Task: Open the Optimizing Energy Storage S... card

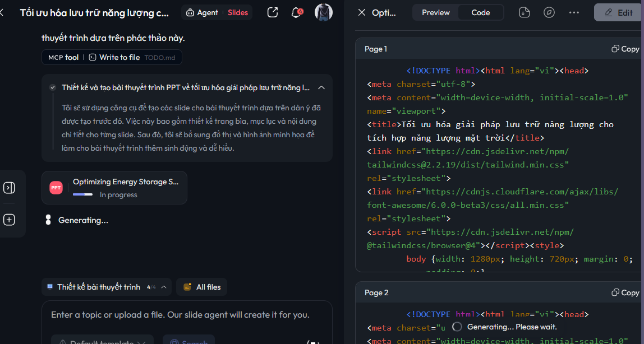Action: [114, 188]
